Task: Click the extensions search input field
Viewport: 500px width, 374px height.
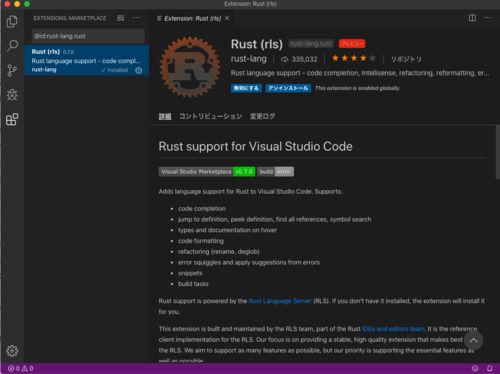Action: click(88, 36)
